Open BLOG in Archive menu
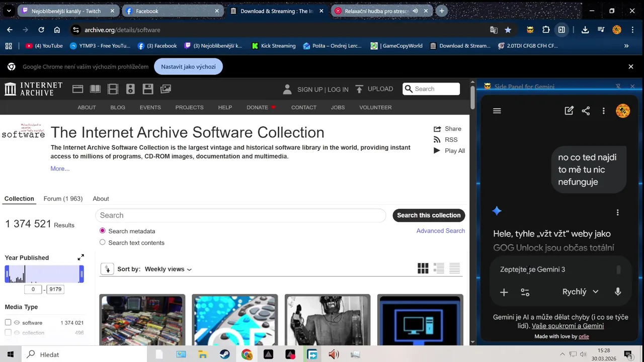Image resolution: width=644 pixels, height=362 pixels. click(x=118, y=107)
